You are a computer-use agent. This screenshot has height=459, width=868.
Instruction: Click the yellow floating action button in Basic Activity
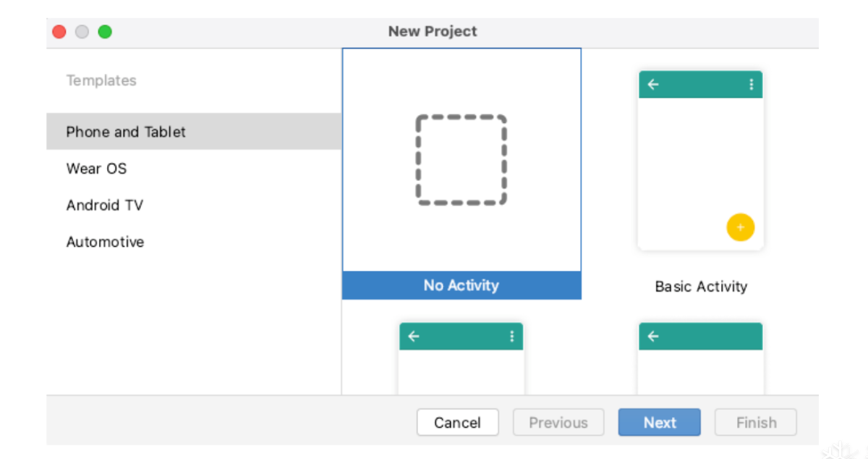point(740,227)
